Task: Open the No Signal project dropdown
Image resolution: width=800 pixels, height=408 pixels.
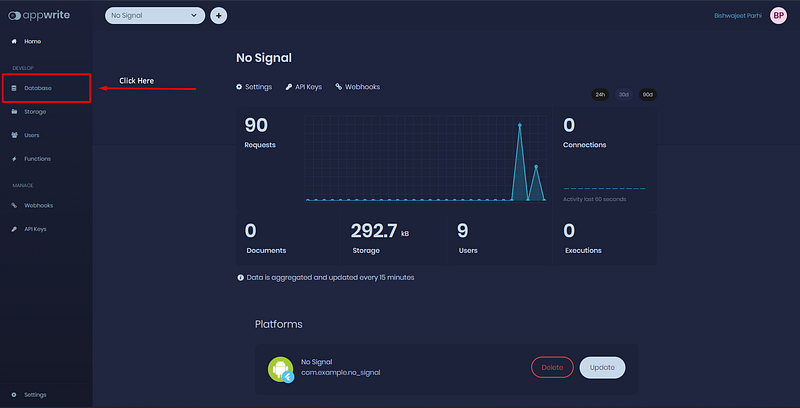Action: click(155, 15)
